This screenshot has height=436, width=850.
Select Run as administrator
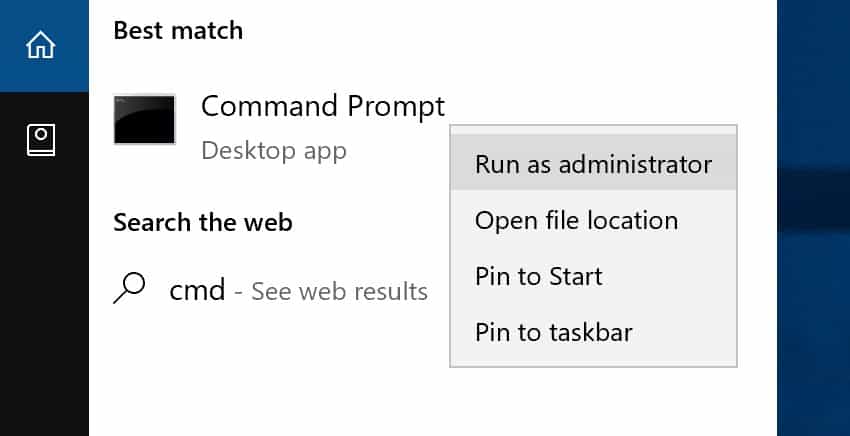click(593, 164)
